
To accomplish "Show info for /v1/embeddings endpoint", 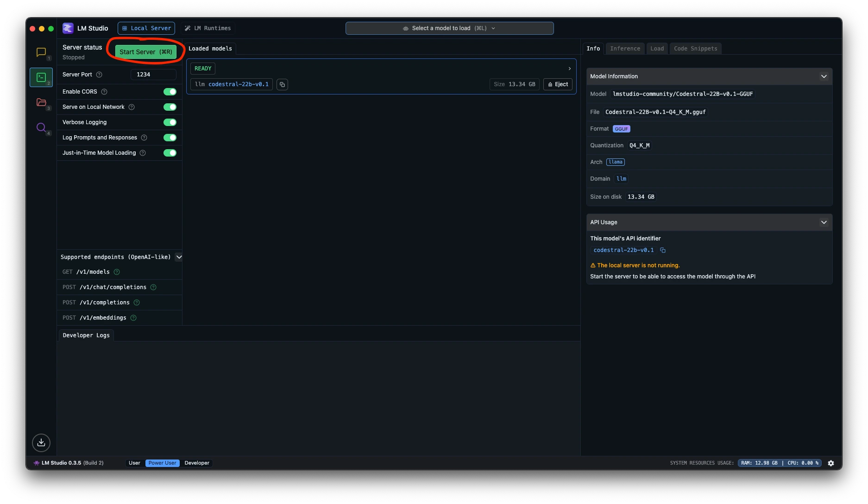I will 133,318.
